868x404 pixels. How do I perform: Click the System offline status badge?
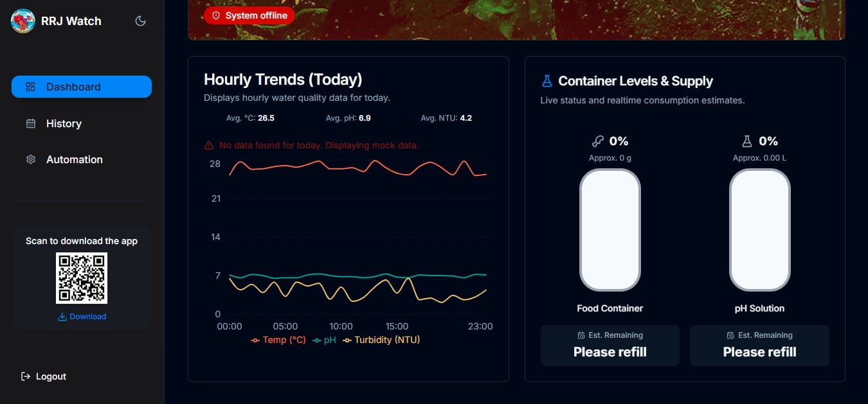249,15
